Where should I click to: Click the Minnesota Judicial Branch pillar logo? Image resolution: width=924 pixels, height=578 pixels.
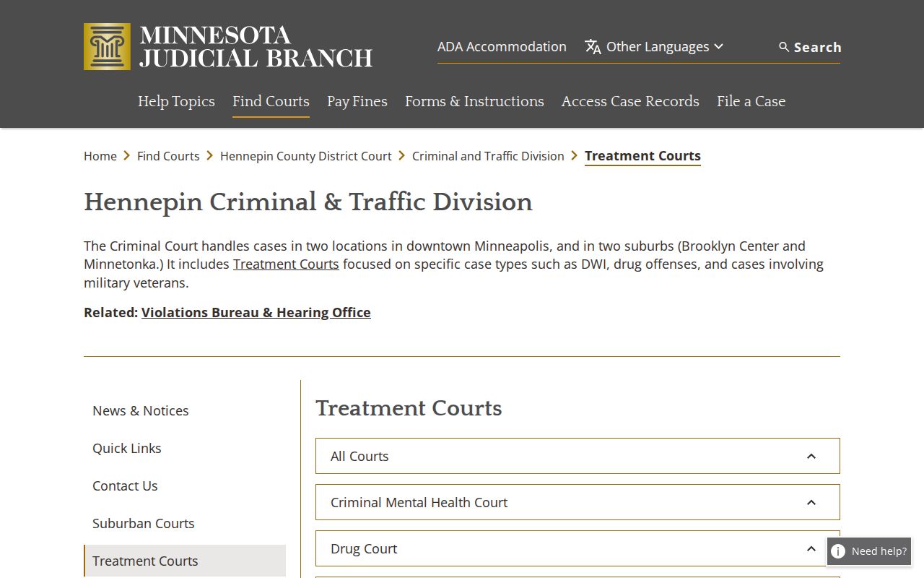pyautogui.click(x=107, y=46)
